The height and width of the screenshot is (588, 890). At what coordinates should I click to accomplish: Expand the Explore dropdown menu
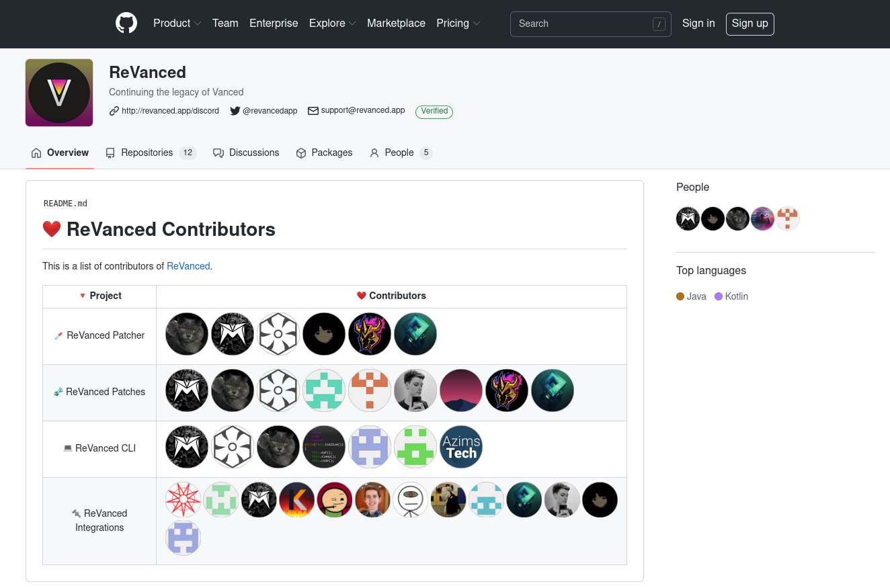(333, 24)
